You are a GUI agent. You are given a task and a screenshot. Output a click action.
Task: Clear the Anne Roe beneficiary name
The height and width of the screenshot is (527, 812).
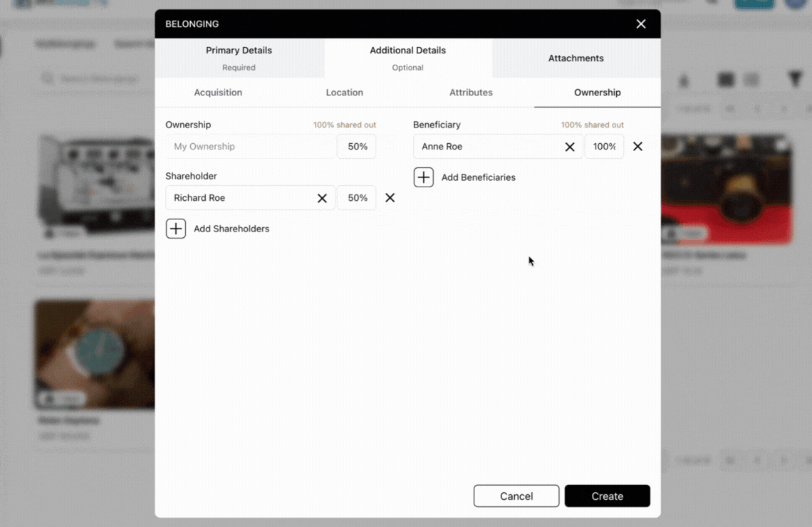570,146
